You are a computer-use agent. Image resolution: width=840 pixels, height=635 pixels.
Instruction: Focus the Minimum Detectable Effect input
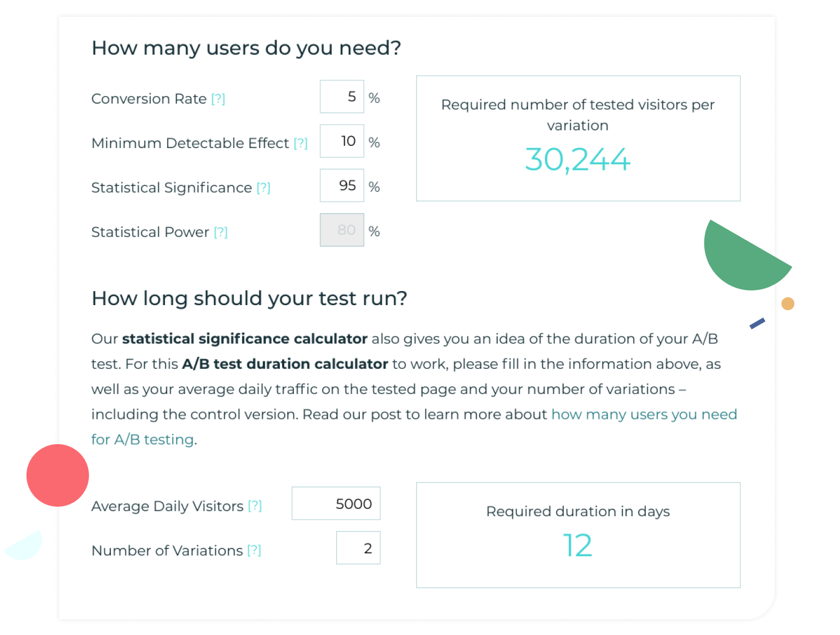[342, 141]
